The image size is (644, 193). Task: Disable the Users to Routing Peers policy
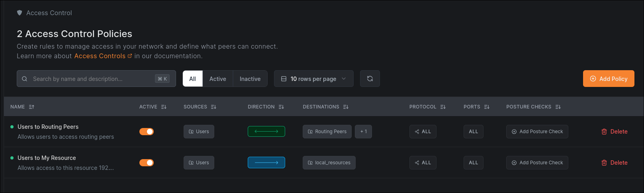147,132
